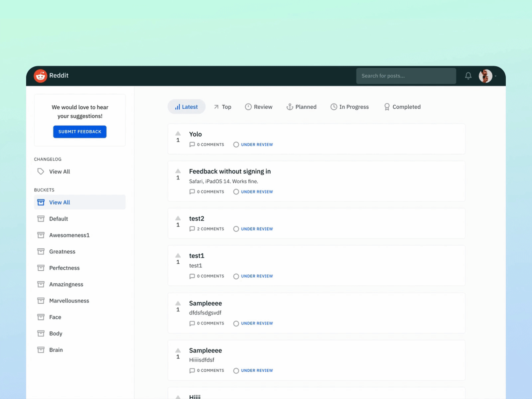Image resolution: width=532 pixels, height=399 pixels.
Task: Open the test2 post title
Action: coord(197,218)
